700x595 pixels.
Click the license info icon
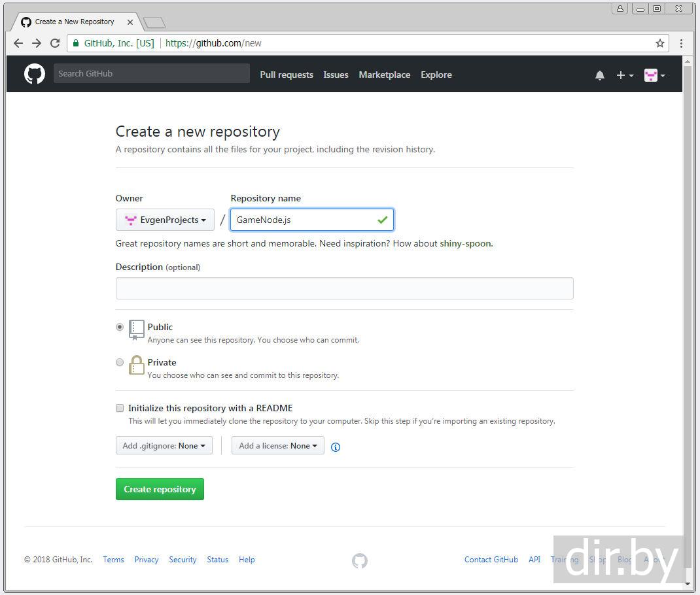(x=335, y=447)
